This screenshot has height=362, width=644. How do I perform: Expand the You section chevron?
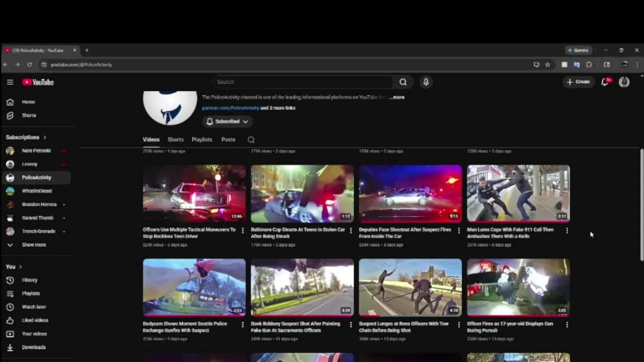20,267
